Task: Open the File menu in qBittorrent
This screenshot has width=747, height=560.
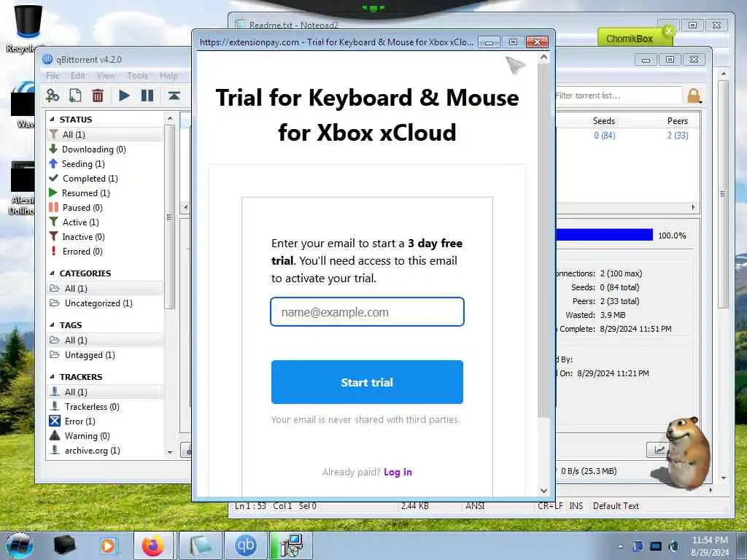Action: tap(53, 76)
